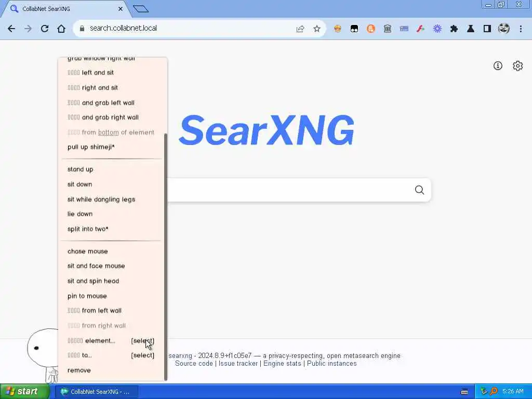The image size is (532, 399).
Task: Open the museum building extension icon
Action: [388, 29]
